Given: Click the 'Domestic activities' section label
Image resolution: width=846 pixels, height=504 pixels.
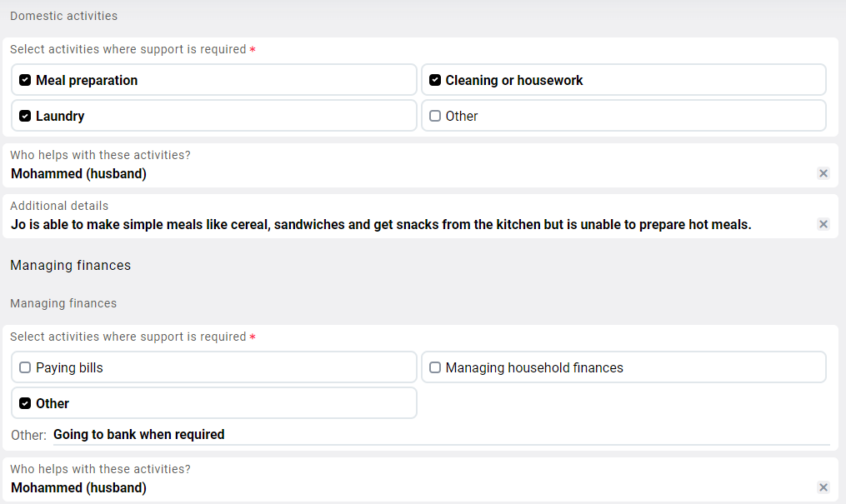Looking at the screenshot, I should click(63, 16).
